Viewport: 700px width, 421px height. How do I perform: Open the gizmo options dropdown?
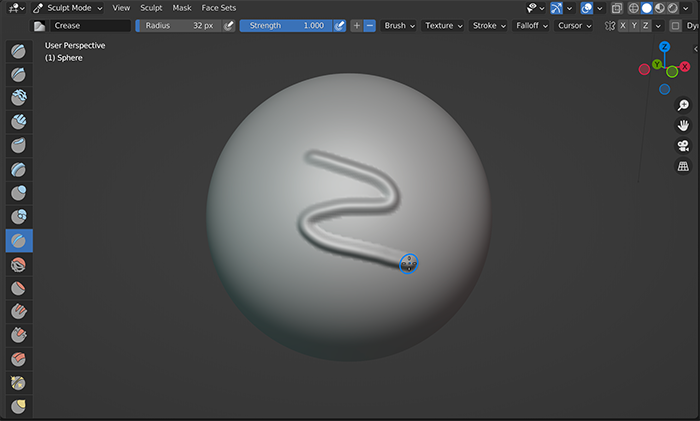click(569, 8)
